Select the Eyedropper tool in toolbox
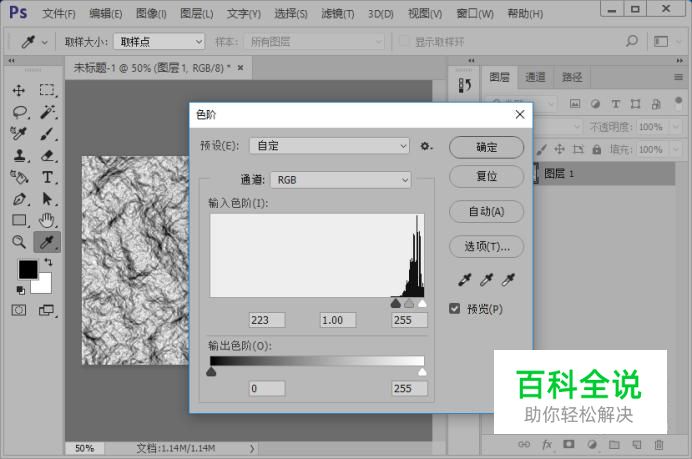The width and height of the screenshot is (692, 459). click(47, 242)
